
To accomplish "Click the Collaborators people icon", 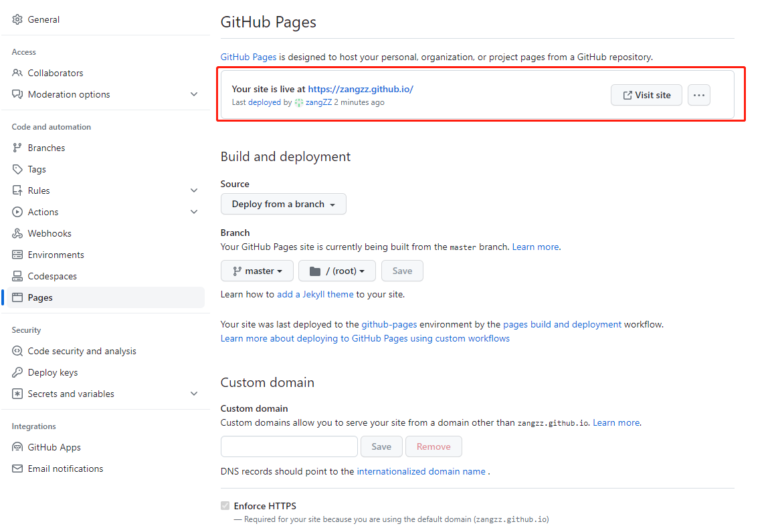I will (x=17, y=73).
